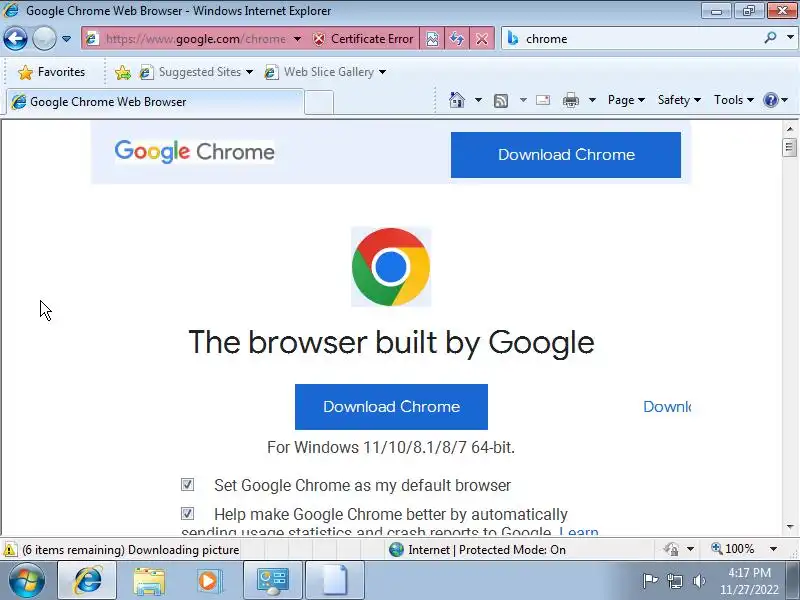800x600 pixels.
Task: Expand the status bar privacy dropdown arrow
Action: [x=690, y=549]
